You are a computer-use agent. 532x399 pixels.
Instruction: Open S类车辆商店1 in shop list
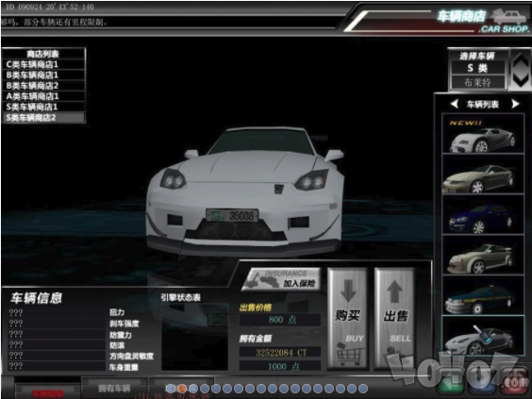43,107
